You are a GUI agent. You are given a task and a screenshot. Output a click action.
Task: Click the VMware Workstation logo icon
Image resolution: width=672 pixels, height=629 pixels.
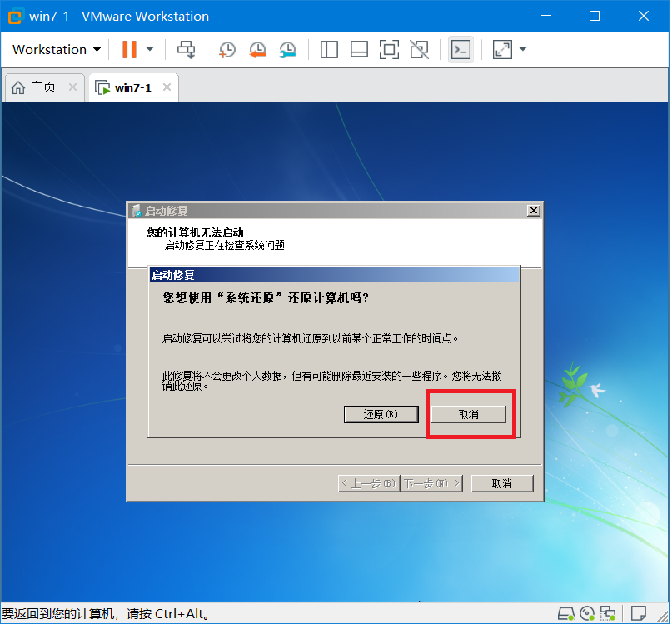pos(15,17)
